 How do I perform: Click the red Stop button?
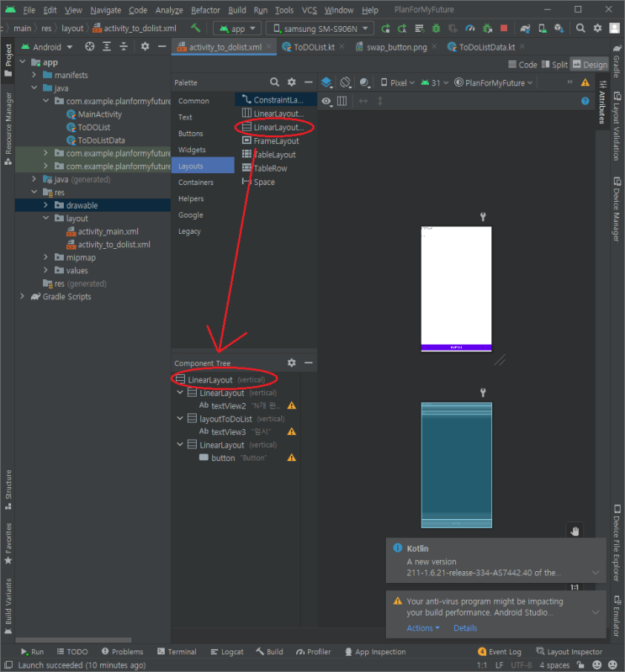tap(504, 29)
